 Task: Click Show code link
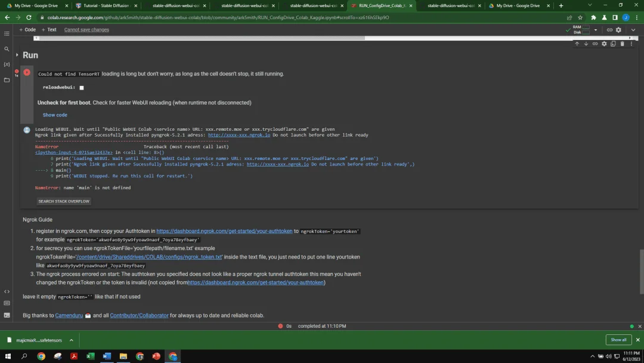click(x=55, y=115)
